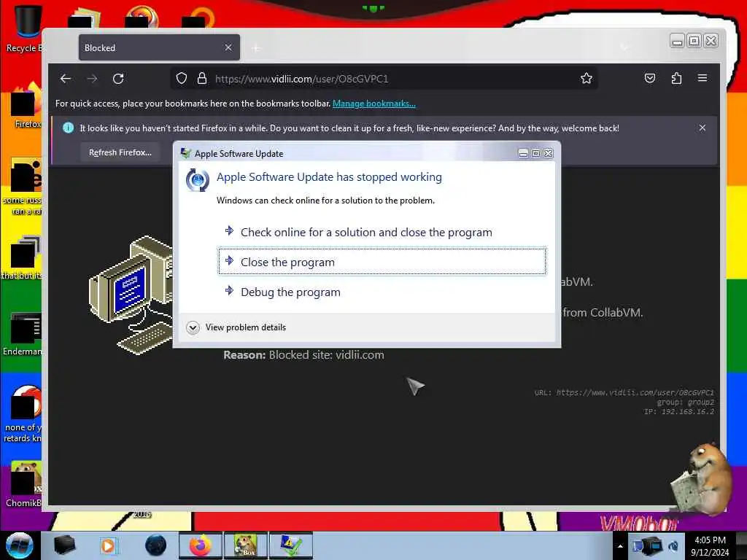Dismiss the Firefox refresh notification bar

[x=703, y=128]
